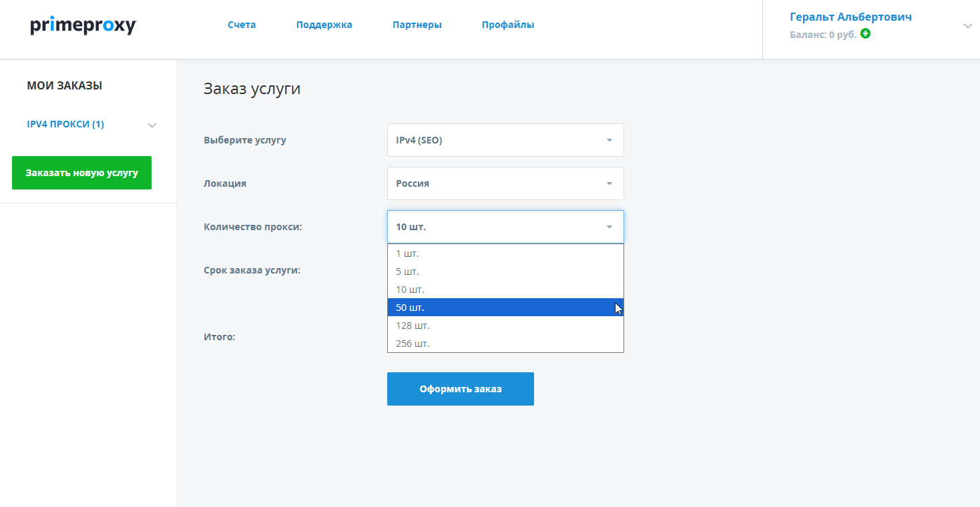Go to the Партнеры section

tap(417, 25)
